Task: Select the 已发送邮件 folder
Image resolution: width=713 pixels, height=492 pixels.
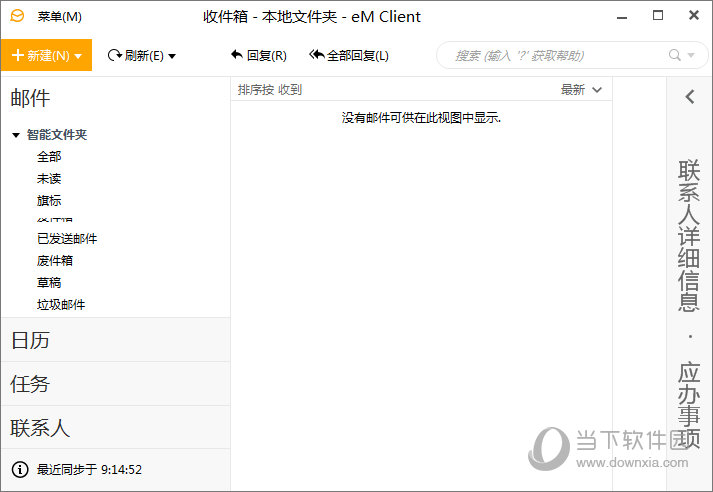Action: pyautogui.click(x=67, y=239)
